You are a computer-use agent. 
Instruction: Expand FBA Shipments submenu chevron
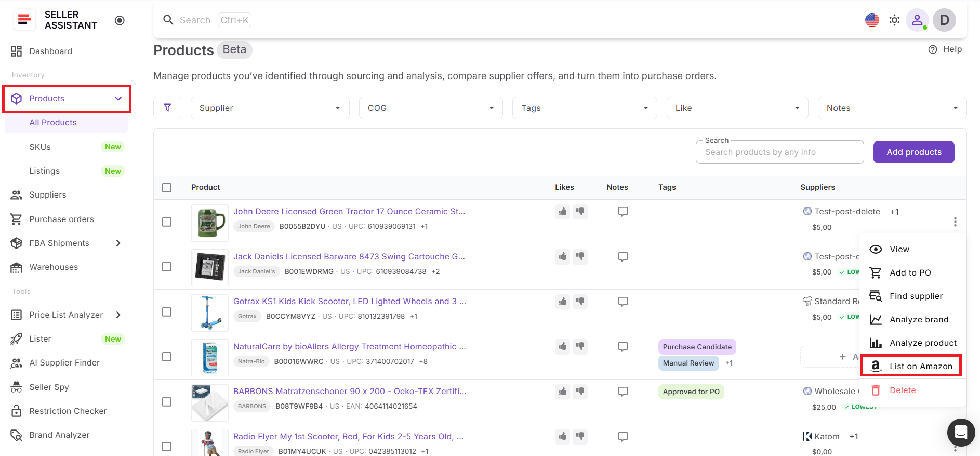118,243
